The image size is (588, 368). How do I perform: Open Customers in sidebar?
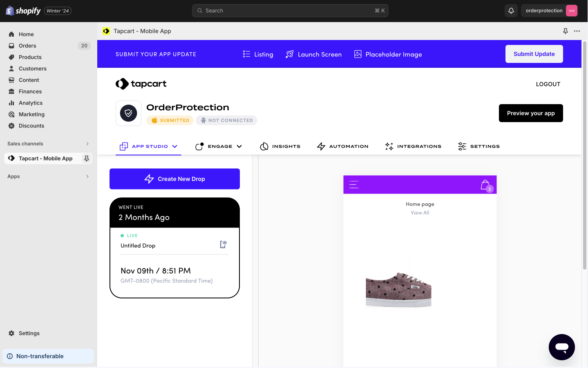pyautogui.click(x=33, y=69)
